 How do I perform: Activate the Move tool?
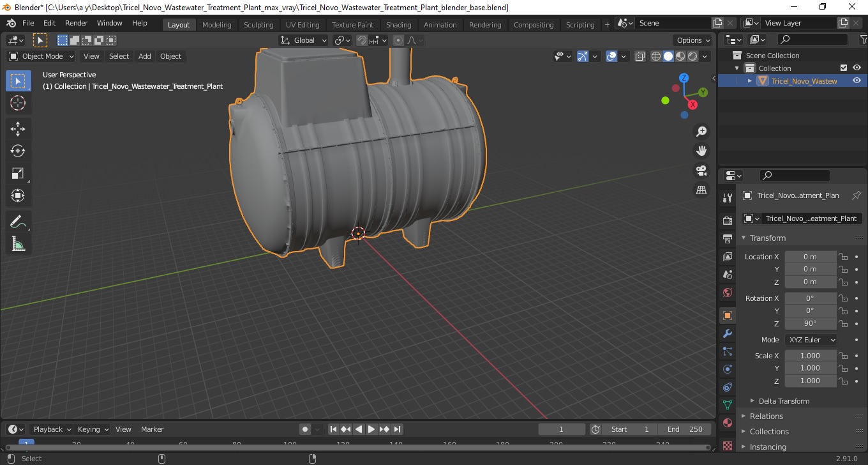click(x=18, y=128)
